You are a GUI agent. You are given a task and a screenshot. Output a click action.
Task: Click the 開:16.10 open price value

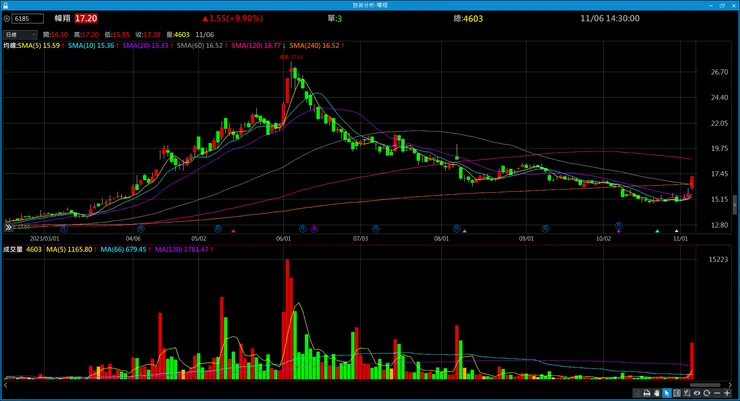coord(55,35)
